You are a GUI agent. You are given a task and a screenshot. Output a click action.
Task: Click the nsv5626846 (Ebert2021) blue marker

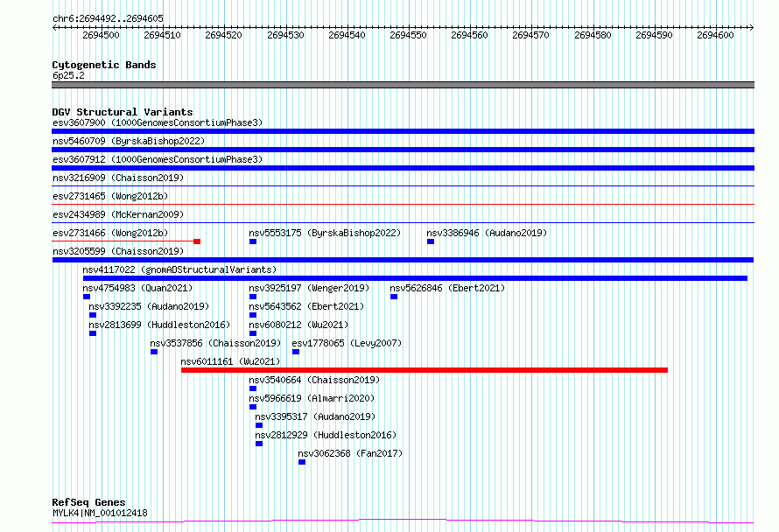(x=394, y=297)
